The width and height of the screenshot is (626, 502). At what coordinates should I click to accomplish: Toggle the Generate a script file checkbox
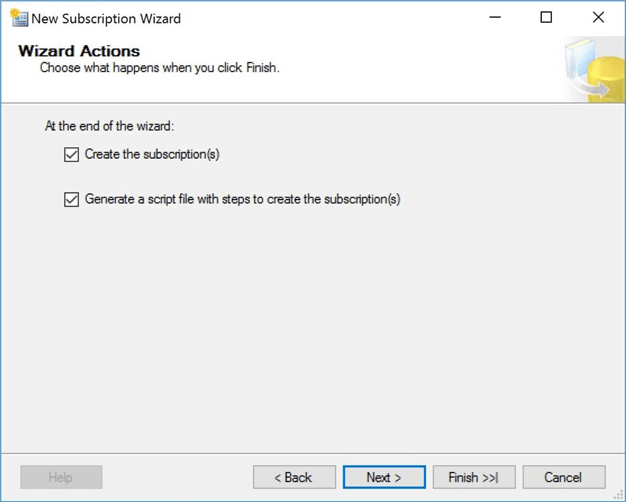(x=71, y=199)
